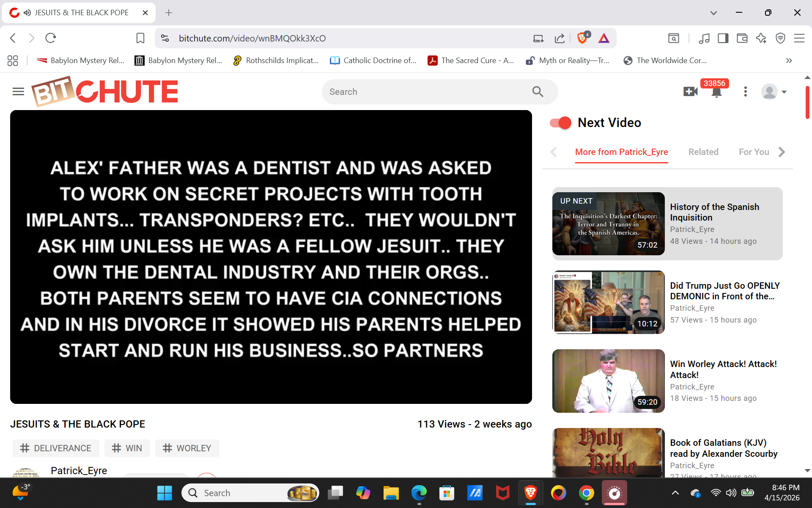Open the Patrick_Eye channel link below the video
Screen dimensions: 812x508
(x=79, y=470)
